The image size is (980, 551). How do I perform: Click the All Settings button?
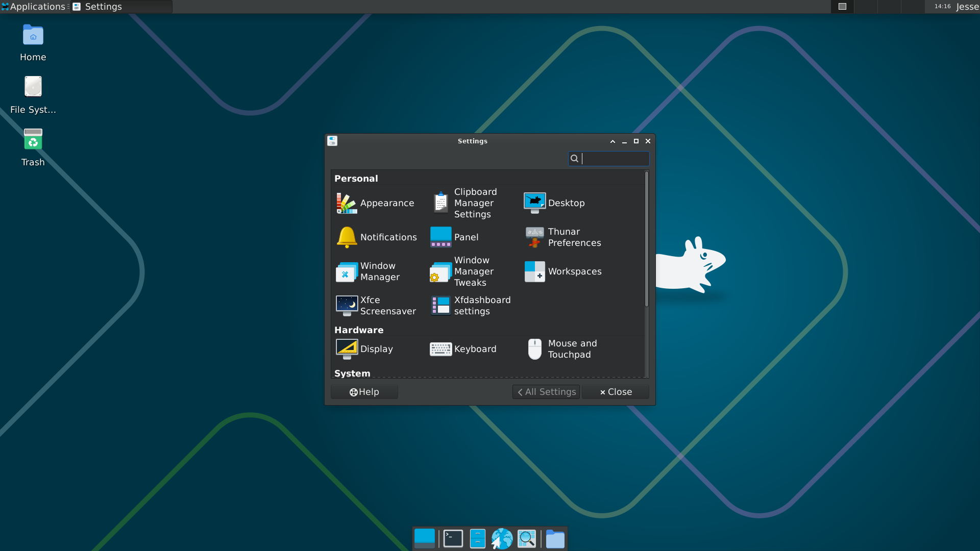pos(546,392)
